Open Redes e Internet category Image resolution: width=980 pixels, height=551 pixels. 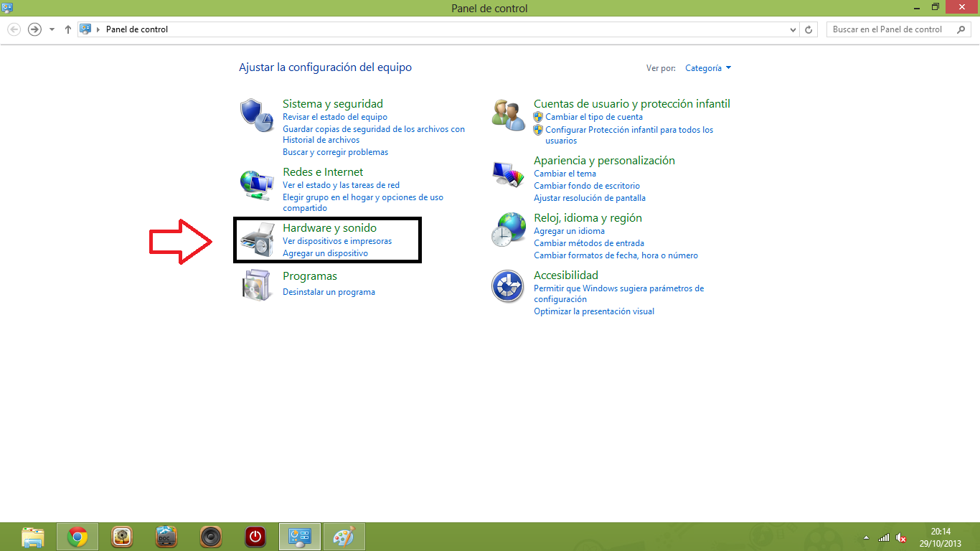(323, 172)
